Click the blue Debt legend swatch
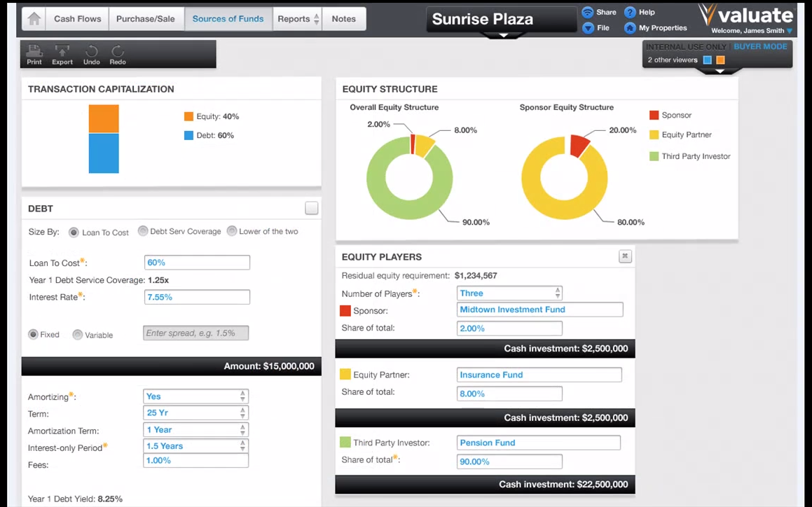 coord(188,135)
